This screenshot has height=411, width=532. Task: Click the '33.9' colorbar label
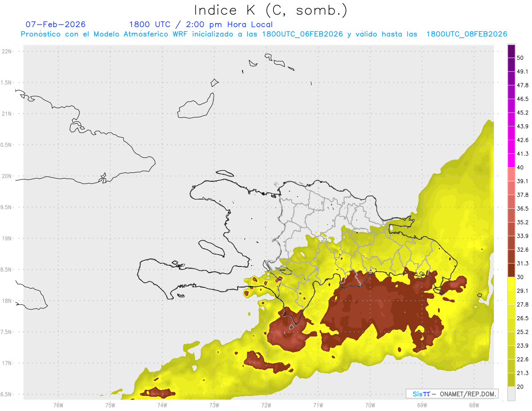(523, 236)
